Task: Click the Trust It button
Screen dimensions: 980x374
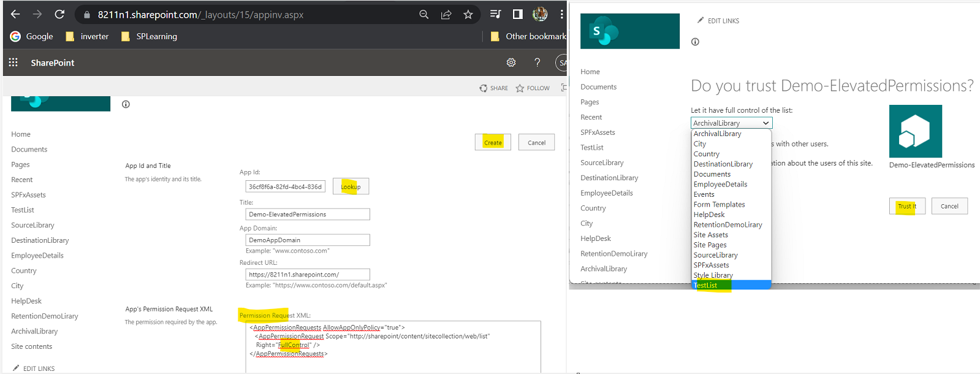Action: pyautogui.click(x=907, y=206)
